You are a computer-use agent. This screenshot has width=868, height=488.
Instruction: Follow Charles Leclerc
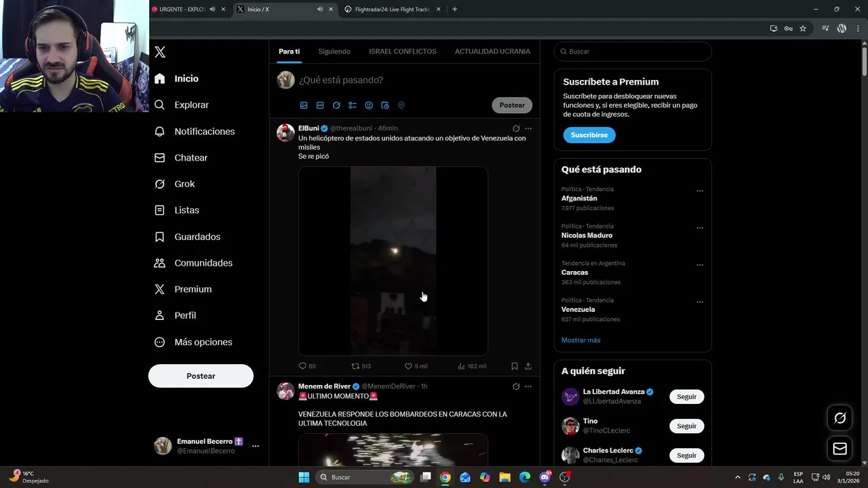point(686,455)
